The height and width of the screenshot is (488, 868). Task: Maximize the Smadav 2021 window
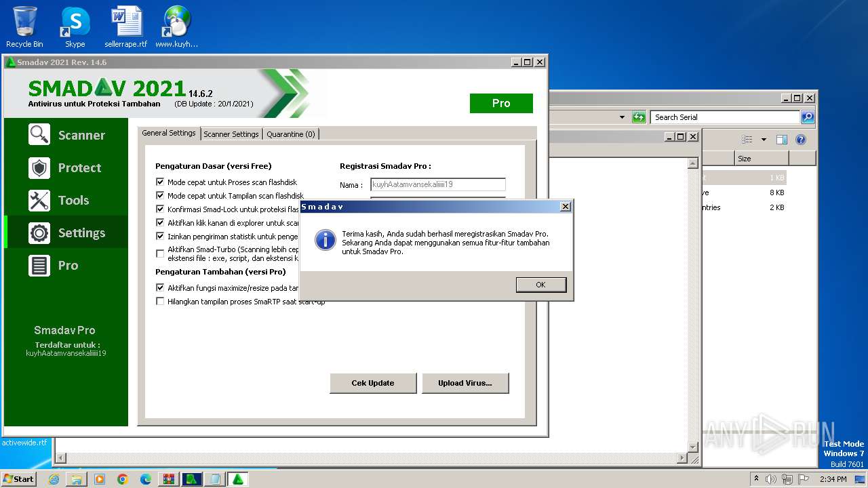pos(527,62)
